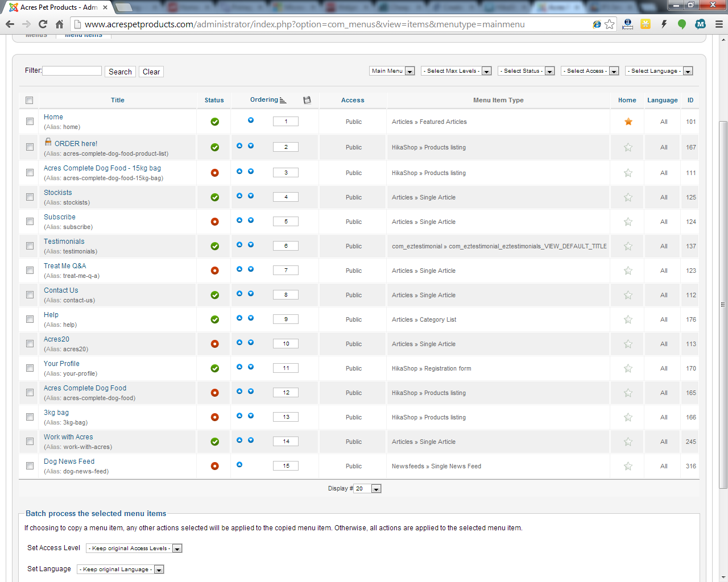
Task: Open Chrome menu hamburger icon
Action: coord(719,24)
